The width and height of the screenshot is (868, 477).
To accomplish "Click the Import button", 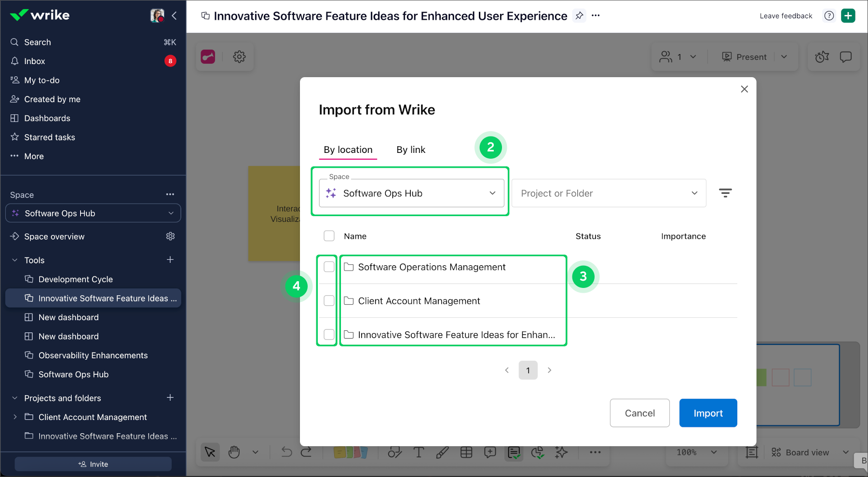I will 708,413.
